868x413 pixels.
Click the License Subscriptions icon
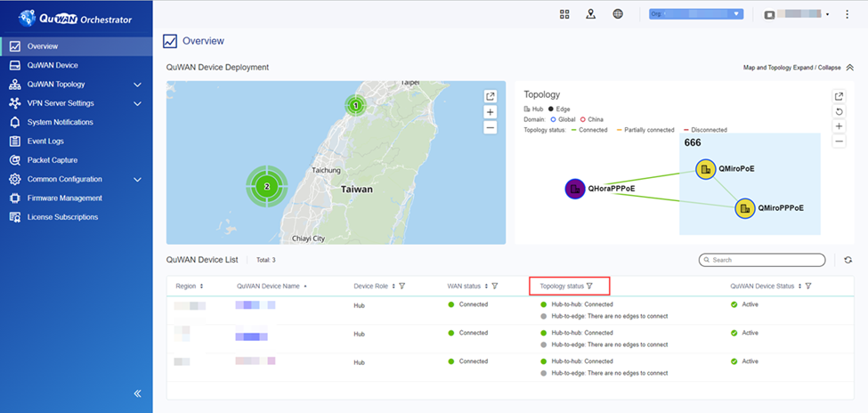pyautogui.click(x=15, y=217)
